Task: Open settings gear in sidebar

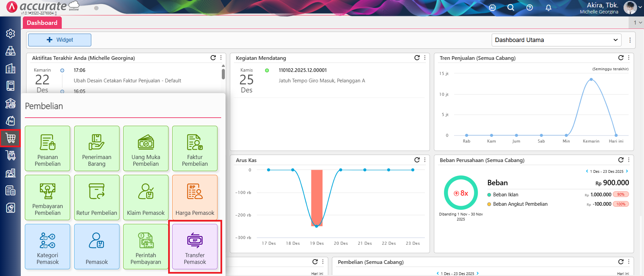Action: click(10, 33)
